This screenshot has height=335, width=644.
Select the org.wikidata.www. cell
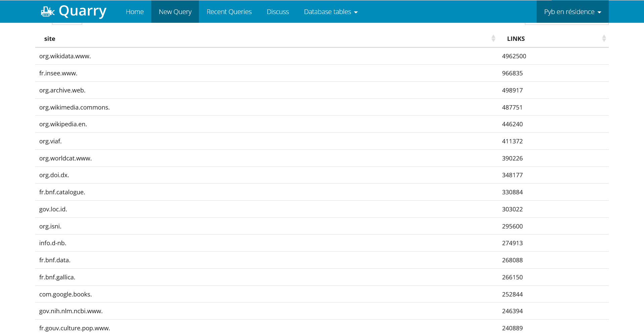click(x=267, y=56)
